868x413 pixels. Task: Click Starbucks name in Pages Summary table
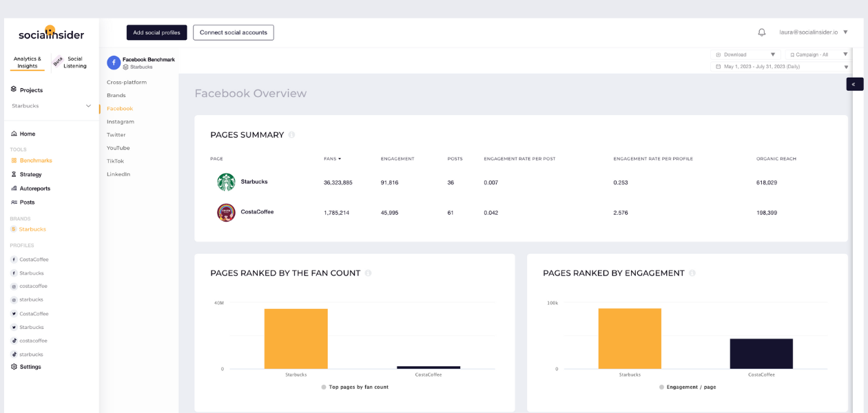tap(254, 182)
